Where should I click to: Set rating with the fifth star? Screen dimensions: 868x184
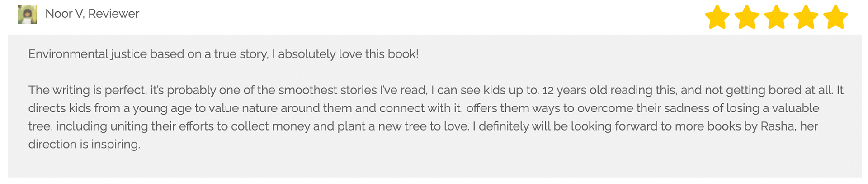pos(835,17)
